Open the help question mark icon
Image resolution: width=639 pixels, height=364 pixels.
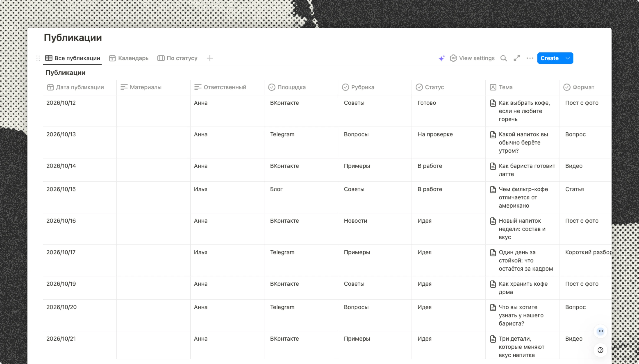(600, 350)
